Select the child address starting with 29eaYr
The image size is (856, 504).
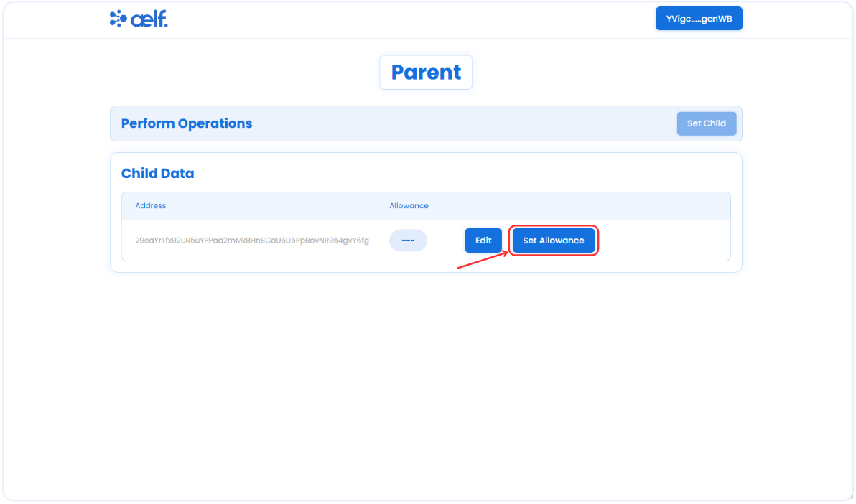pyautogui.click(x=252, y=241)
